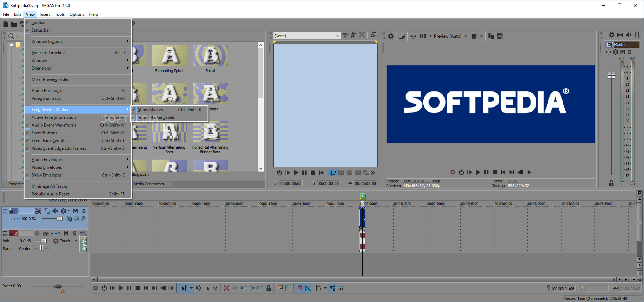Select the Normal Edit Tool arrow icon
This screenshot has height=302, width=644.
coord(184,288)
